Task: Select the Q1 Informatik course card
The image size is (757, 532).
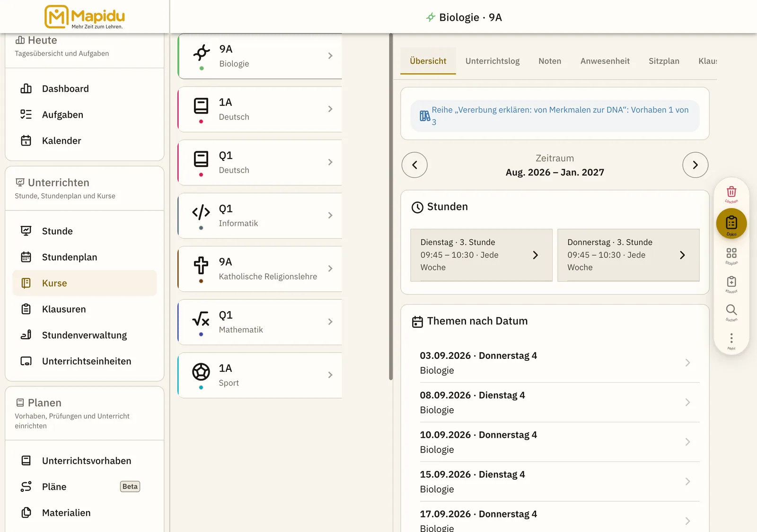Action: pos(260,216)
